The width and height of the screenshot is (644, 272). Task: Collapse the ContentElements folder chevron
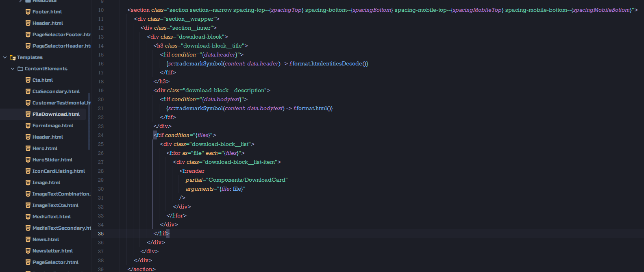[13, 69]
